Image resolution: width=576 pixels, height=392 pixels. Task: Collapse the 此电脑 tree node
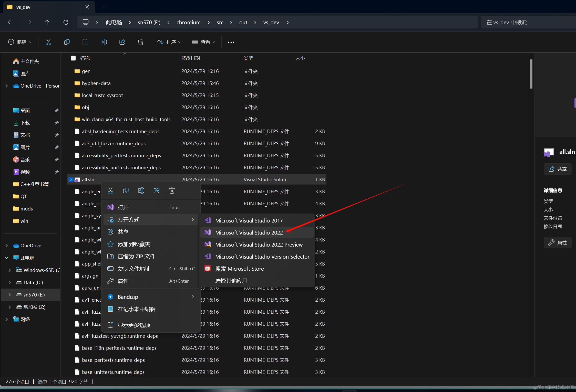click(x=7, y=258)
